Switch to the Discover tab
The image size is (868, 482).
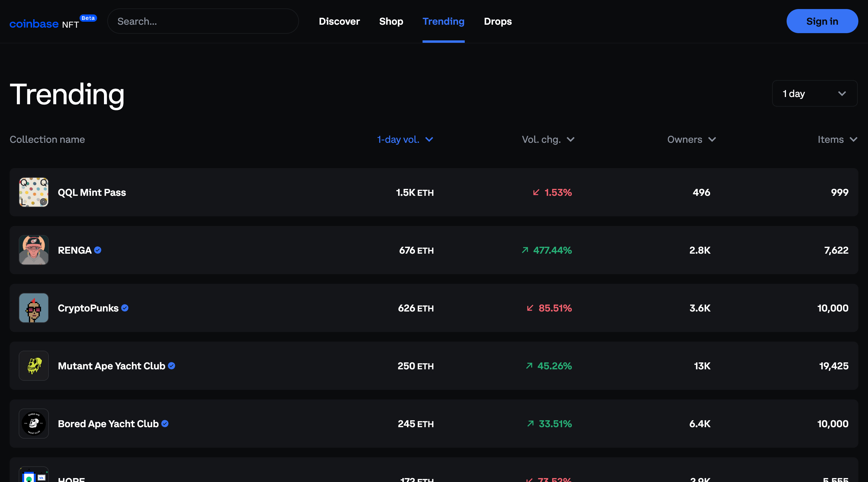click(x=339, y=21)
